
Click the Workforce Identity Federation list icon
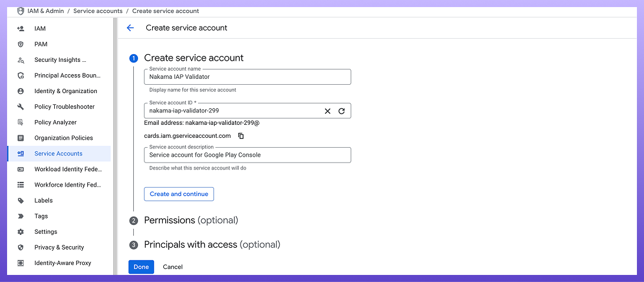[21, 185]
